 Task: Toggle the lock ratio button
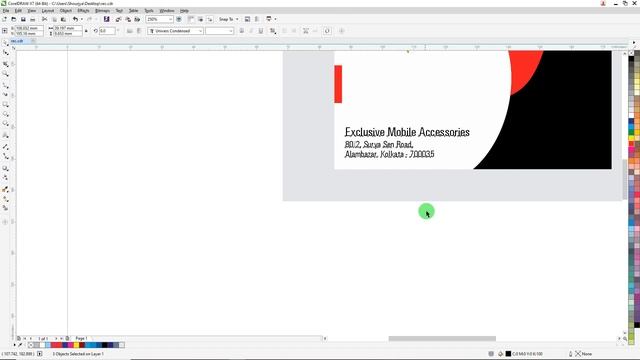86,31
